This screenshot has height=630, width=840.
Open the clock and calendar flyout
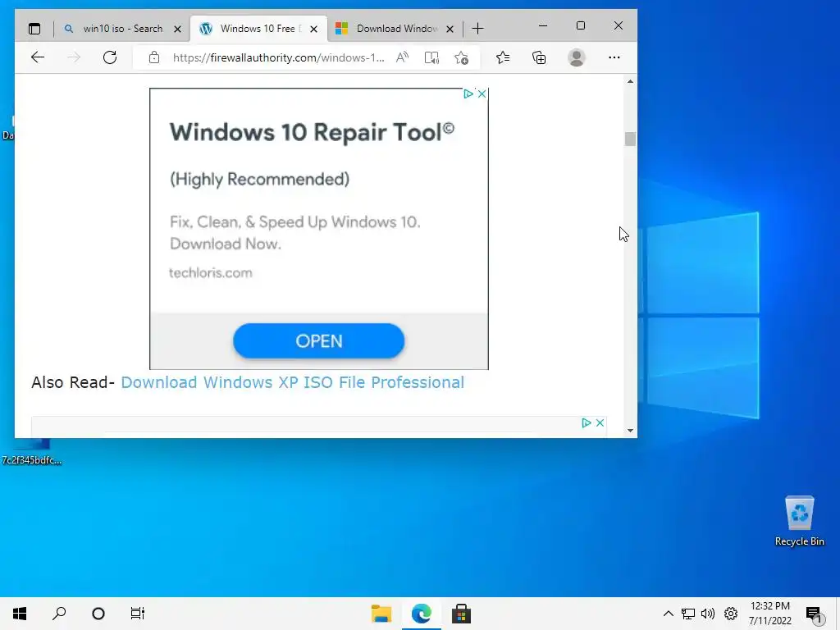click(x=769, y=614)
